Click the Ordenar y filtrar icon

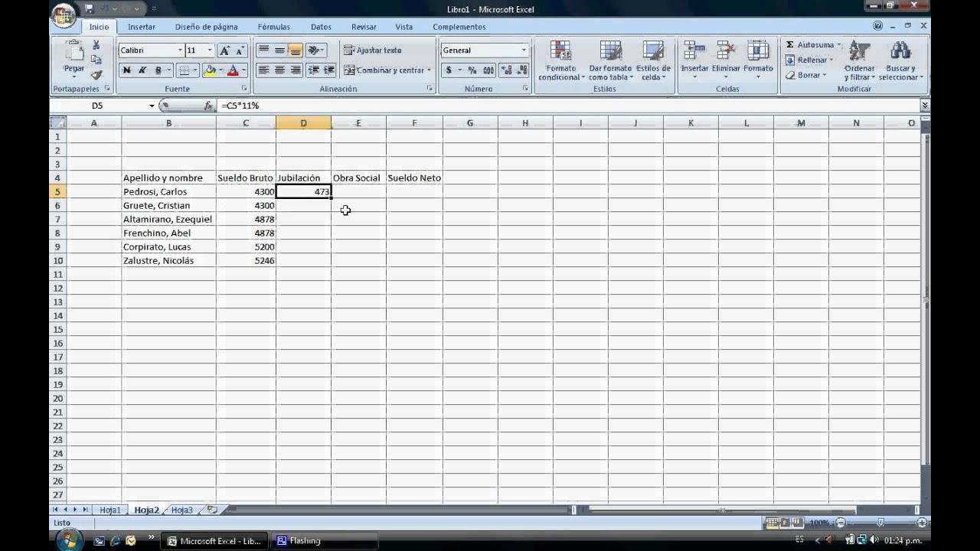tap(859, 51)
